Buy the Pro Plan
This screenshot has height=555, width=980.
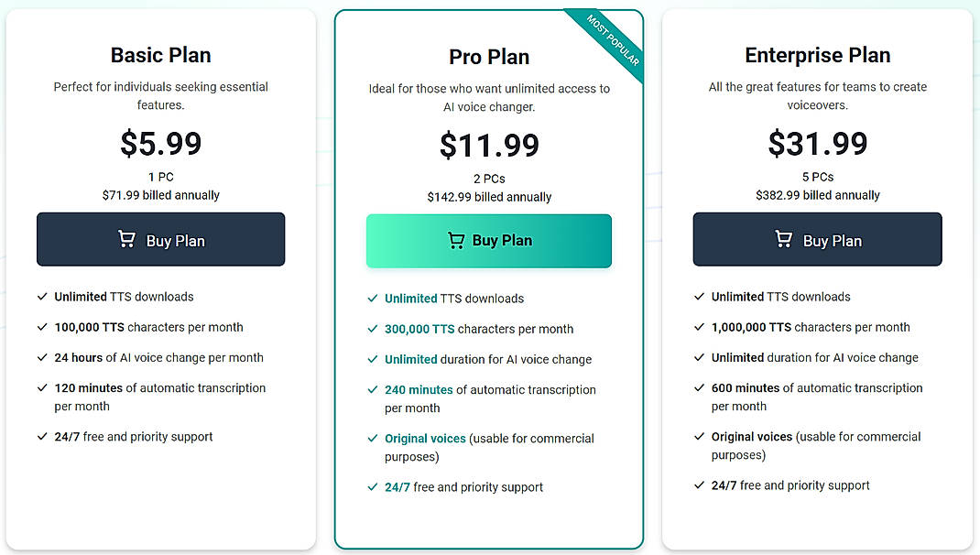[488, 240]
